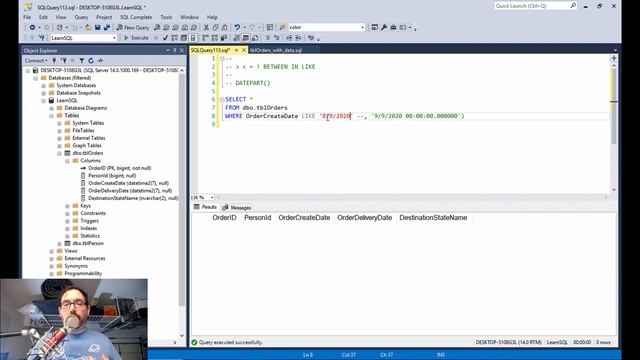Click the Undo arrow icon
The image size is (640, 360).
tap(237, 27)
